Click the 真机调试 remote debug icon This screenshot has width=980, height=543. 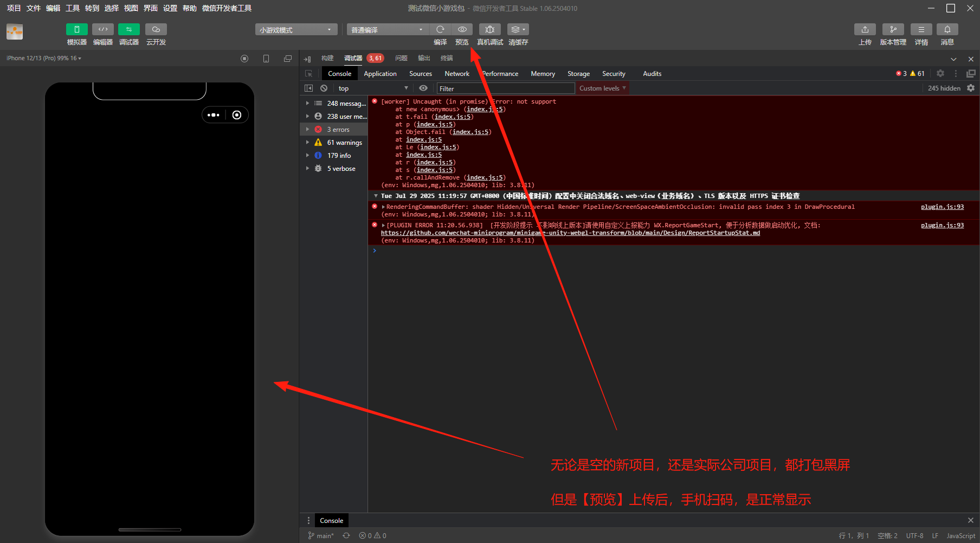(490, 29)
